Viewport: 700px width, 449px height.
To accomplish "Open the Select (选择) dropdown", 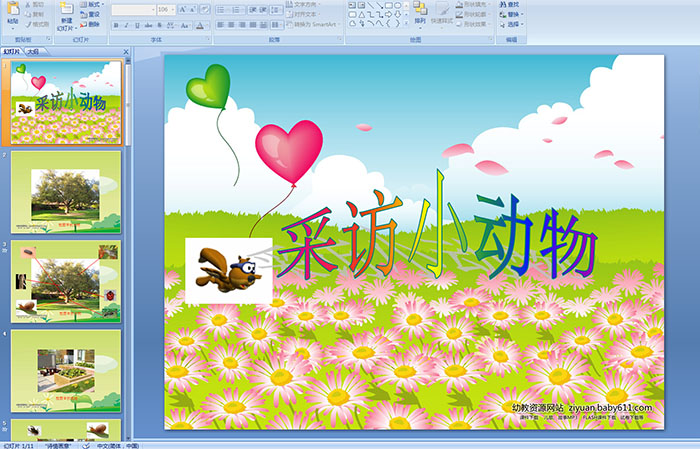I will coord(512,25).
